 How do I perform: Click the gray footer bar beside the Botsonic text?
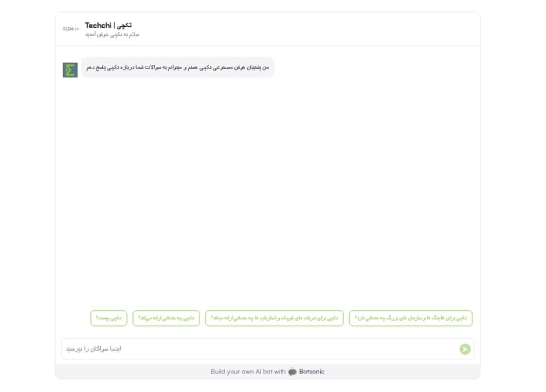click(x=411, y=371)
